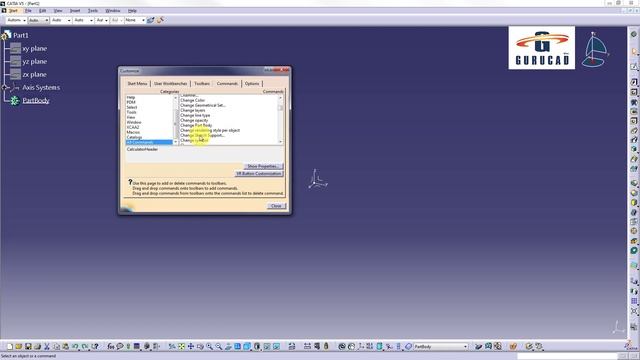This screenshot has width=640, height=360.
Task: Click the Sketch plane icon beside PartBody combo
Action: [x=408, y=347]
